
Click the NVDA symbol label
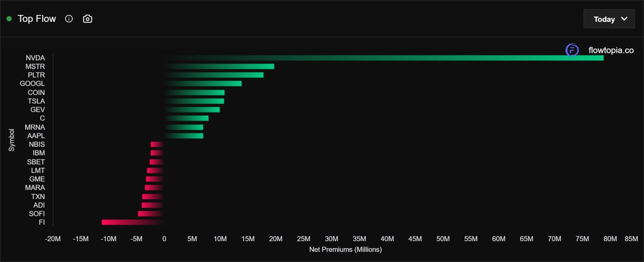point(35,58)
